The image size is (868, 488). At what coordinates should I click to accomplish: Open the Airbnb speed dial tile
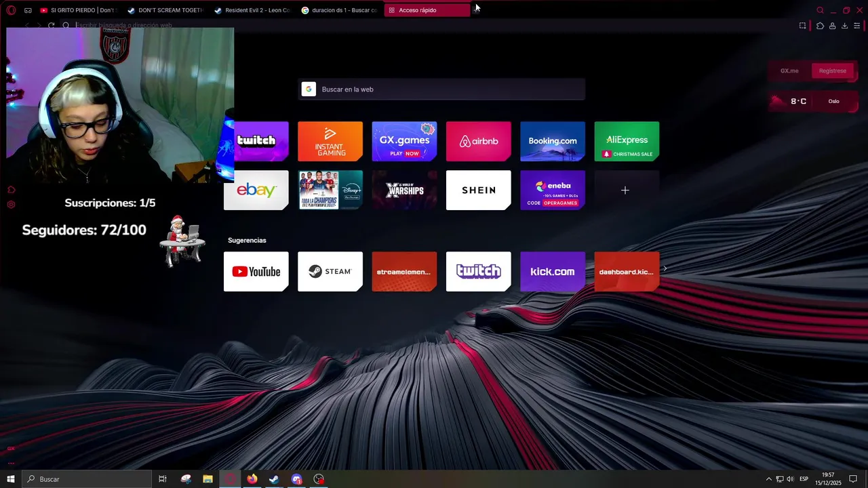tap(479, 141)
